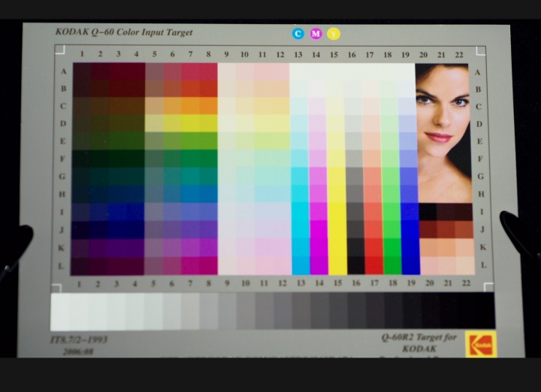Click column label 9 in the bottom row
541x392 pixels.
227,283
